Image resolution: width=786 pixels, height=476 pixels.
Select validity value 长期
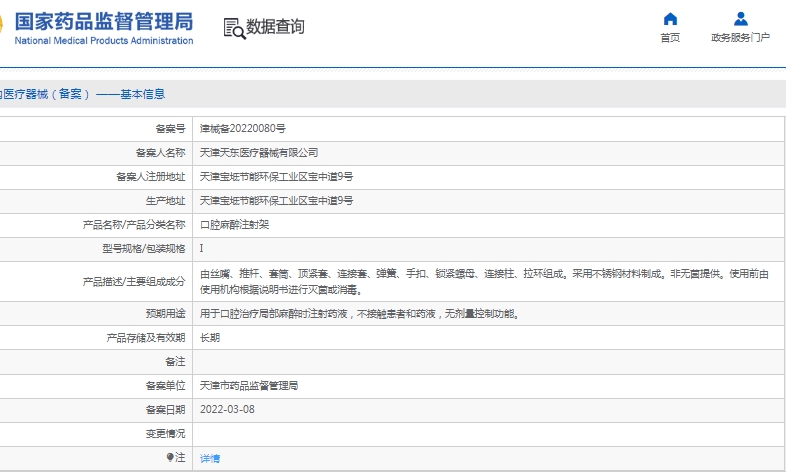(x=210, y=338)
